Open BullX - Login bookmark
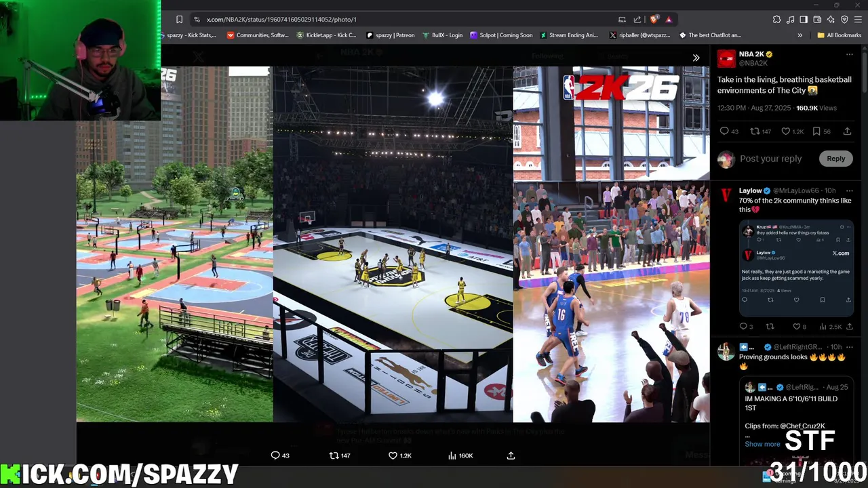The image size is (868, 488). coord(442,35)
